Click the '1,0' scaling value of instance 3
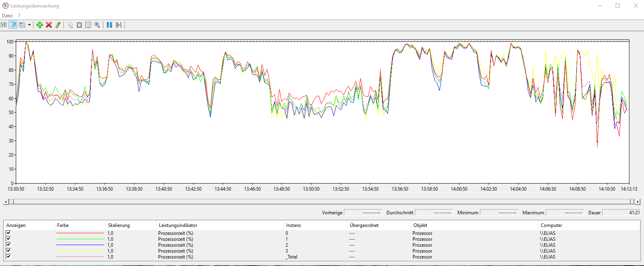Screen dimensions: 644x266 click(110, 251)
